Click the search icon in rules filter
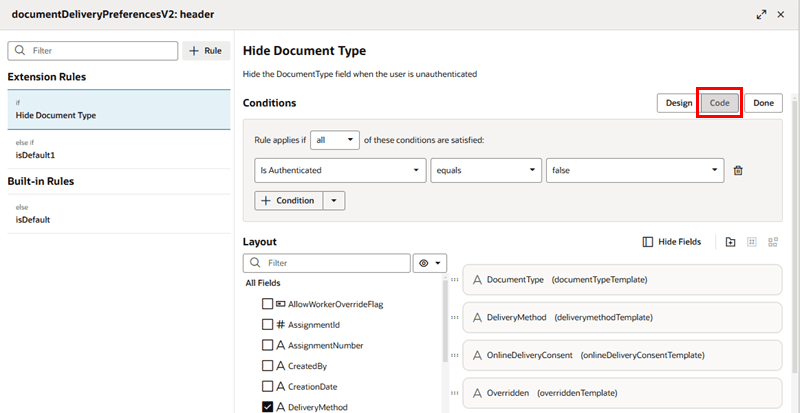Screen dimensions: 800x413 pos(20,51)
